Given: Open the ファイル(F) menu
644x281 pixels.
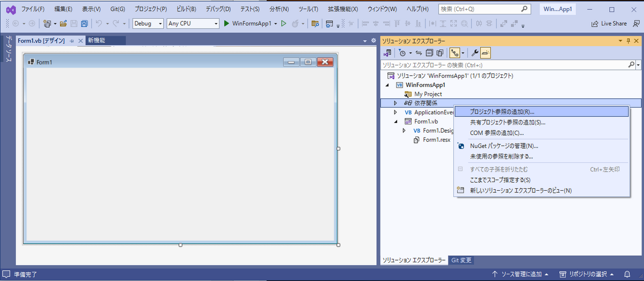Looking at the screenshot, I should point(33,9).
